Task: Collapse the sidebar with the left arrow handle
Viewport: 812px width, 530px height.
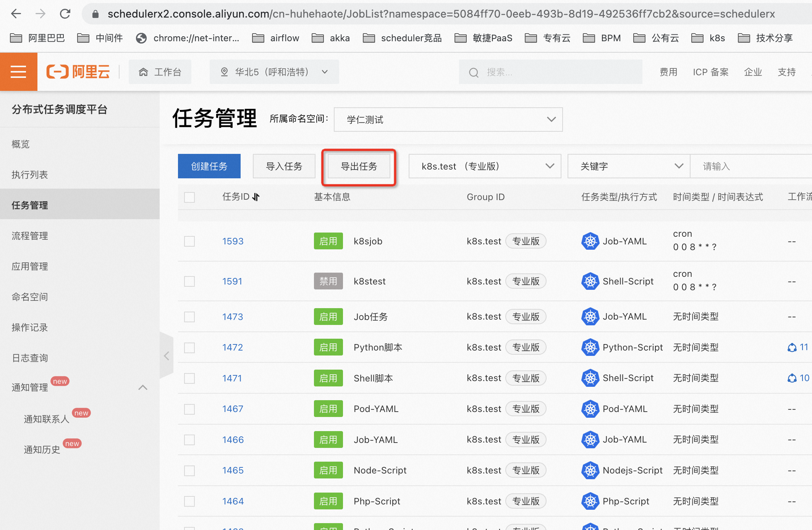Action: 167,355
